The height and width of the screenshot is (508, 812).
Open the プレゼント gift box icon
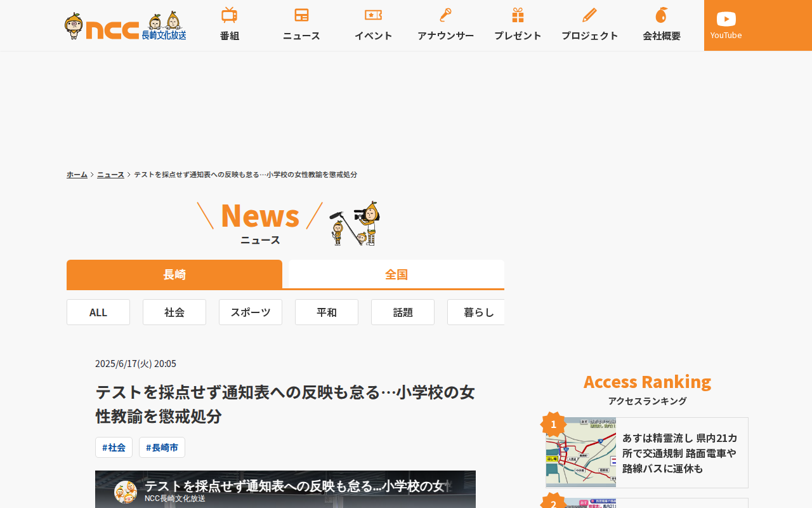point(518,15)
